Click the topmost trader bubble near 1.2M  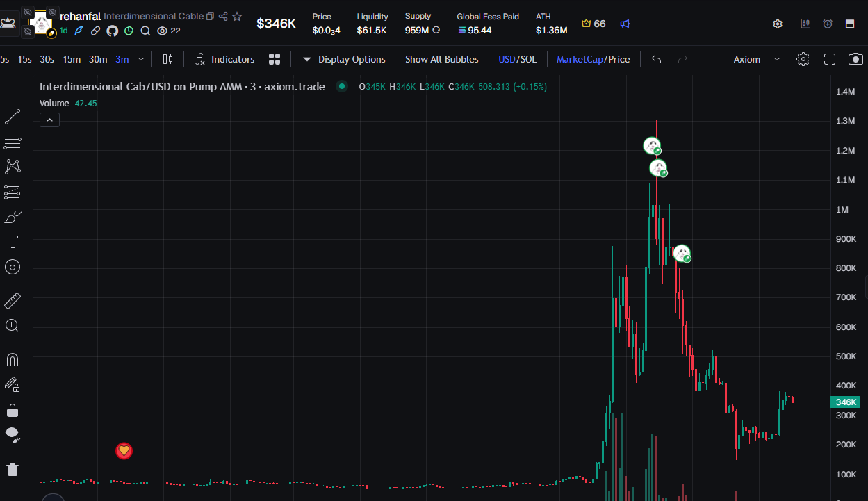click(x=652, y=146)
